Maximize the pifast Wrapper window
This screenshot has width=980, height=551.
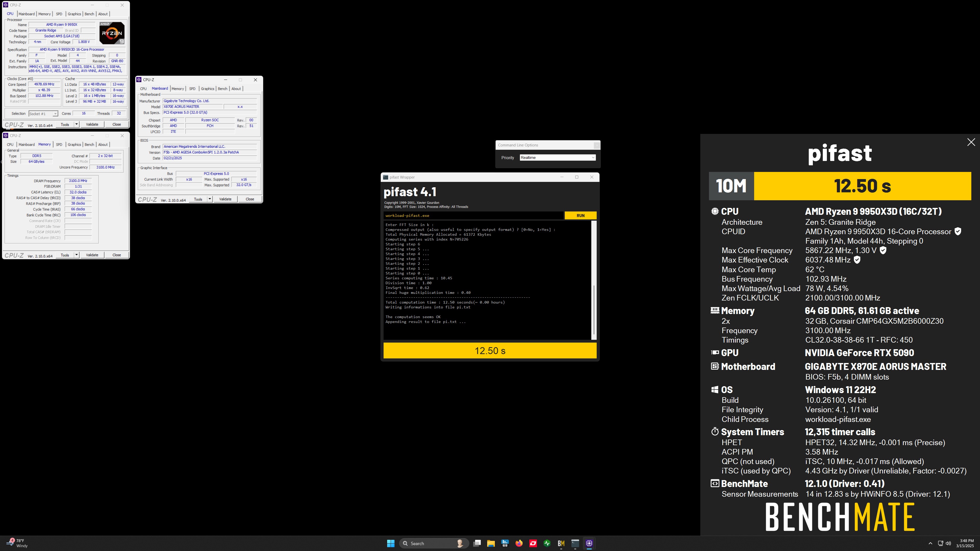tap(577, 177)
